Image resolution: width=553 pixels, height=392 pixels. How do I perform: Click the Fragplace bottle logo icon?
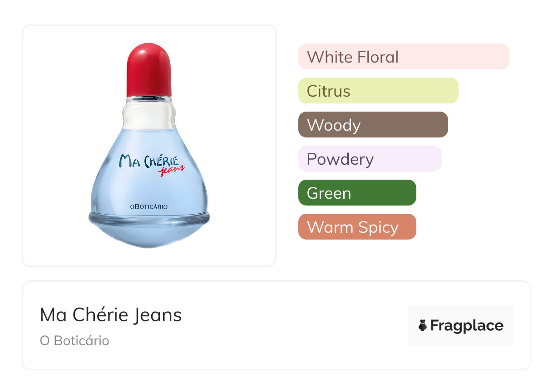click(x=423, y=325)
